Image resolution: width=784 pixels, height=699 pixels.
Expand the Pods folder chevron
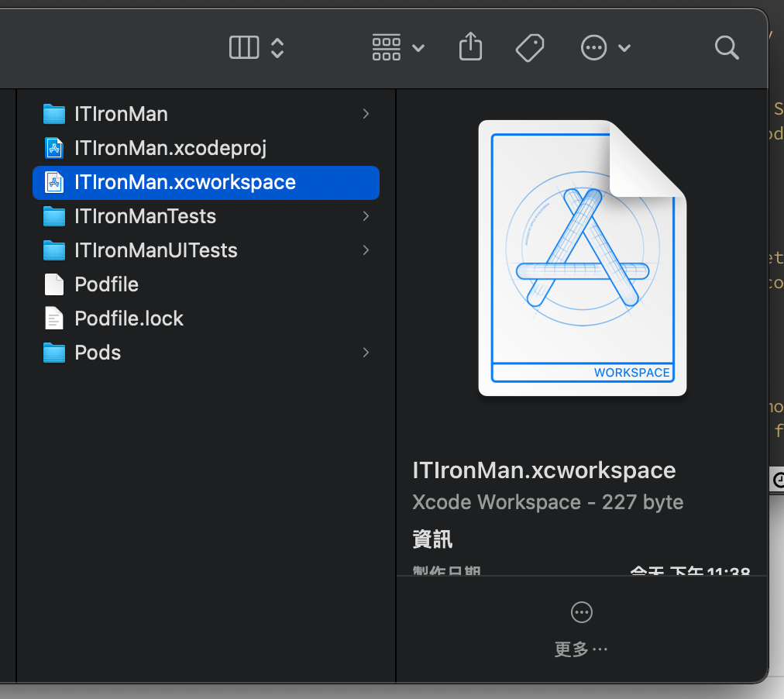pyautogui.click(x=366, y=353)
